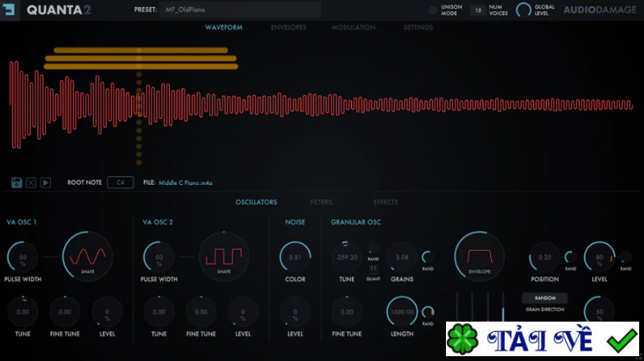
Task: Toggle the granular tune QUANT keyboard button
Action: point(373,269)
